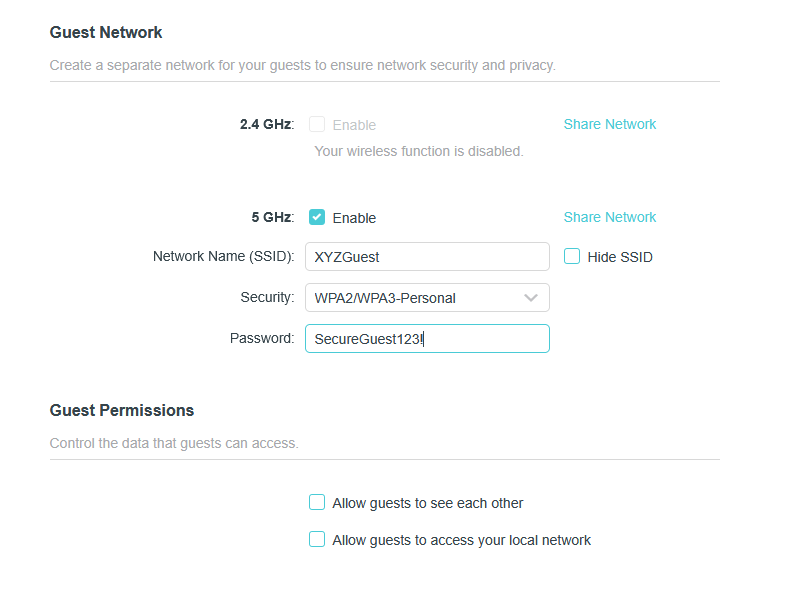Click the 2.4 GHz band label
The width and height of the screenshot is (806, 592).
tap(266, 124)
